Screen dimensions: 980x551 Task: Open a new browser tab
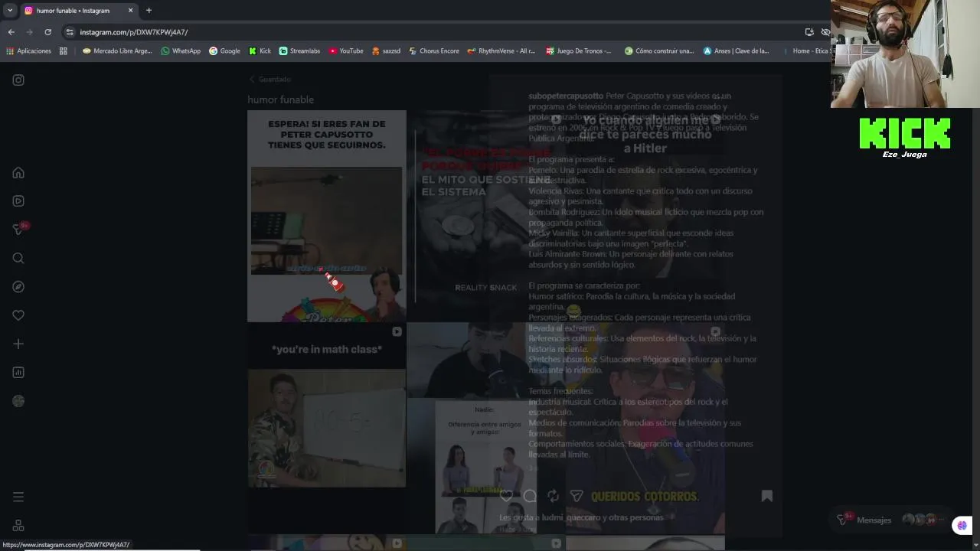click(149, 11)
